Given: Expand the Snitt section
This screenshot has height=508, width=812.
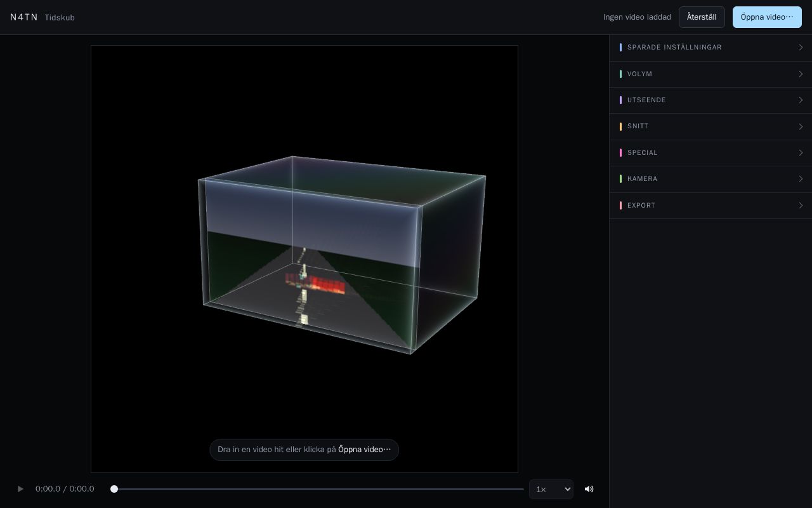Looking at the screenshot, I should [710, 126].
